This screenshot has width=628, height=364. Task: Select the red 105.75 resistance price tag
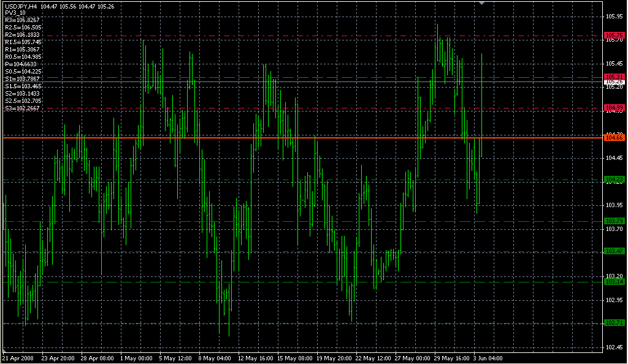click(x=615, y=36)
